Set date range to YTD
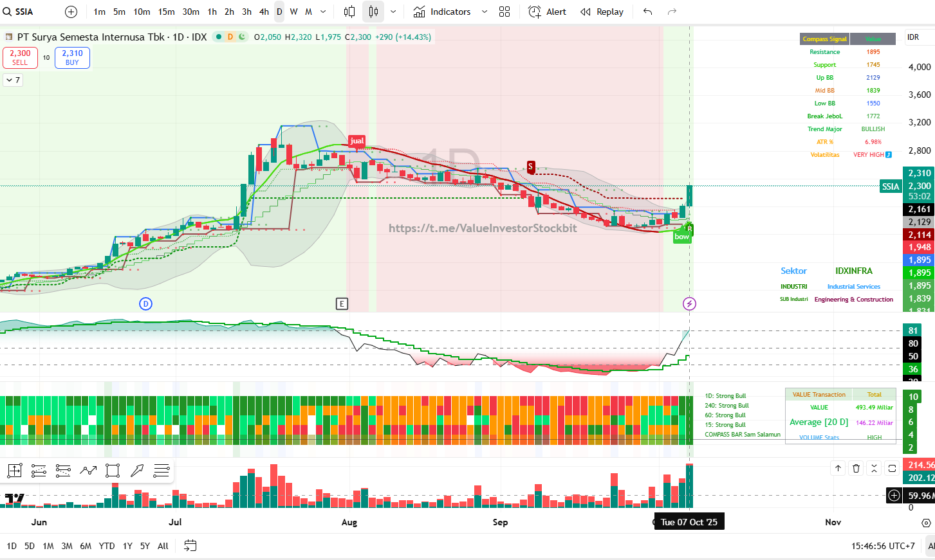Image resolution: width=935 pixels, height=560 pixels. point(107,546)
